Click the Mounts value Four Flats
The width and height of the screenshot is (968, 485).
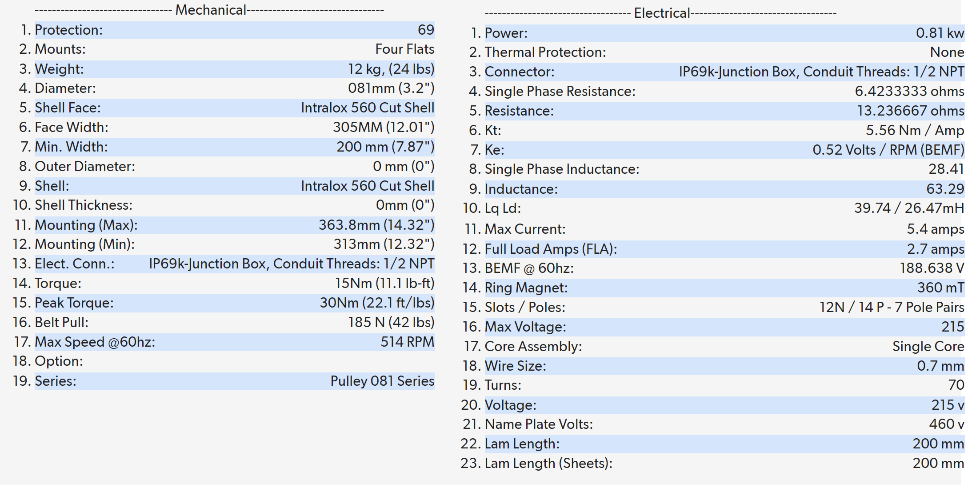pyautogui.click(x=404, y=49)
